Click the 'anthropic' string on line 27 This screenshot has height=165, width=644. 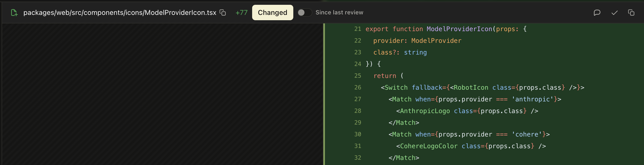(x=532, y=99)
